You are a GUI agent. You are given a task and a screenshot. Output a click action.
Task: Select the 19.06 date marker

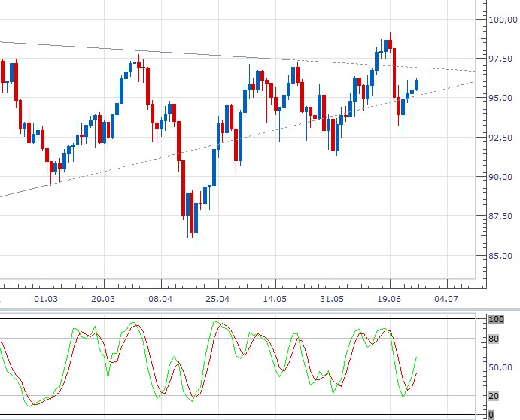[x=389, y=299]
